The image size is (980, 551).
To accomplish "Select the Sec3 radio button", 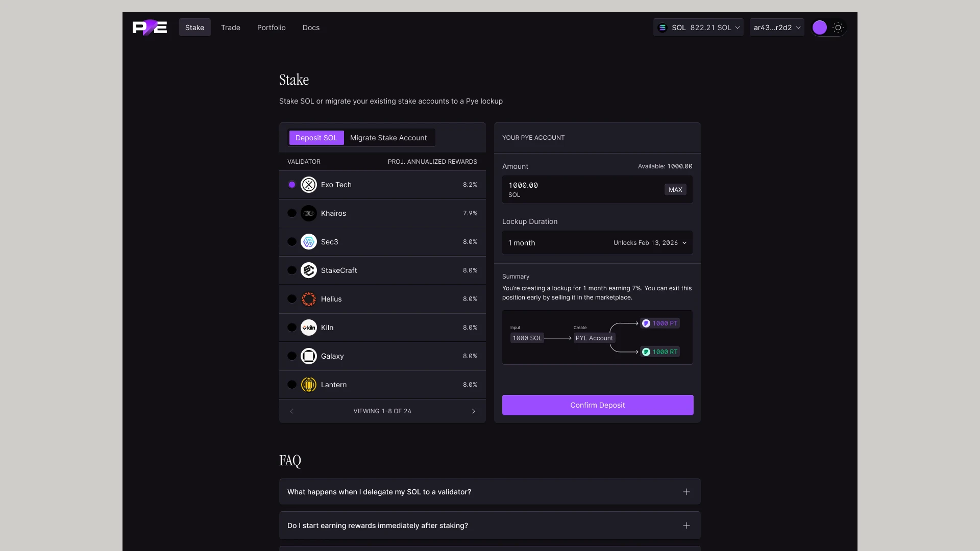I will point(292,242).
